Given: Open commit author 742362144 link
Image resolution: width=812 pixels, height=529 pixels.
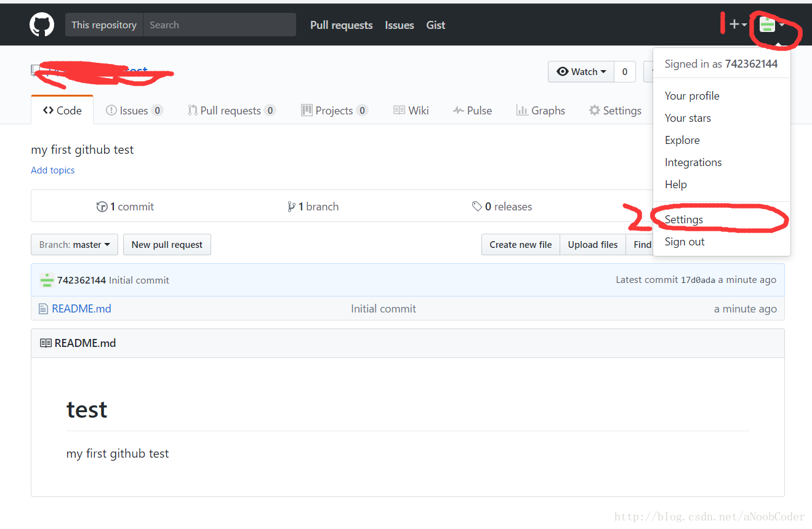Looking at the screenshot, I should [82, 280].
